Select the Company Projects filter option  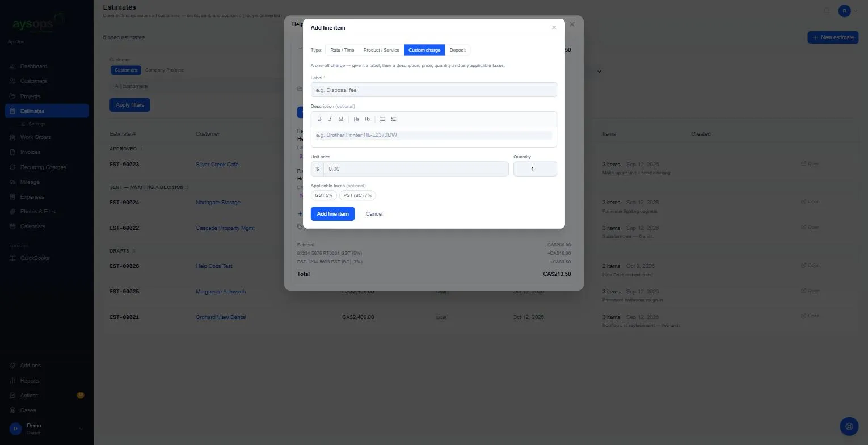(164, 70)
